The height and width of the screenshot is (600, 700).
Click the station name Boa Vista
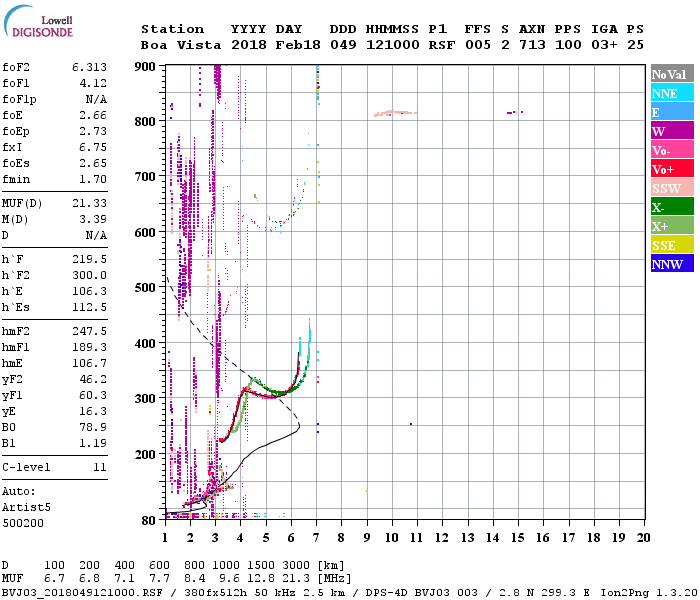click(x=181, y=45)
